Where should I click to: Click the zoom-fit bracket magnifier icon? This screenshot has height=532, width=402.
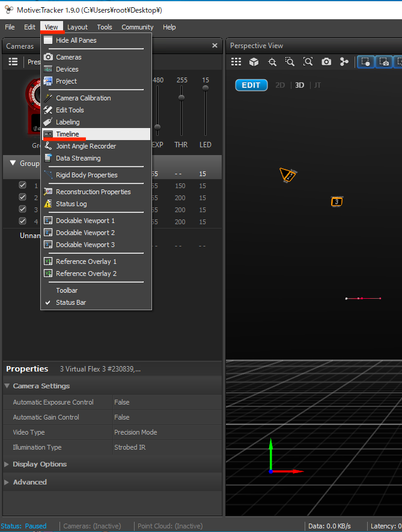pyautogui.click(x=308, y=62)
